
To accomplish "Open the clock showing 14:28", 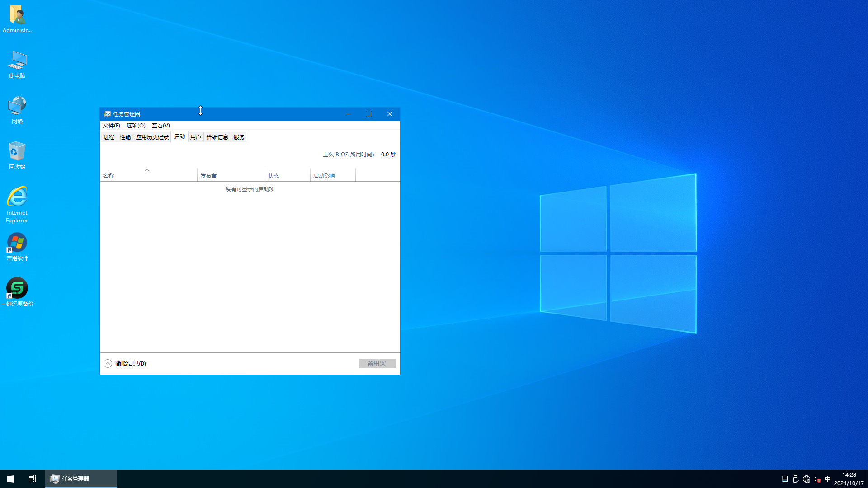I will [x=849, y=479].
